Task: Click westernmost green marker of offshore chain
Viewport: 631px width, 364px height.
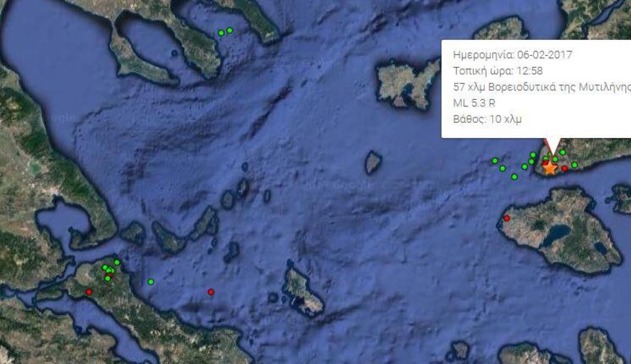Action: click(x=495, y=161)
